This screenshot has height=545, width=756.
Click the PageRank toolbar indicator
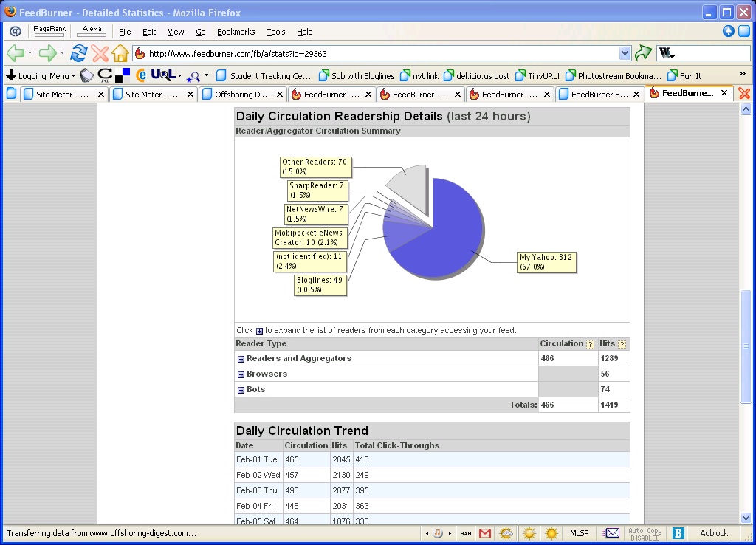point(49,30)
